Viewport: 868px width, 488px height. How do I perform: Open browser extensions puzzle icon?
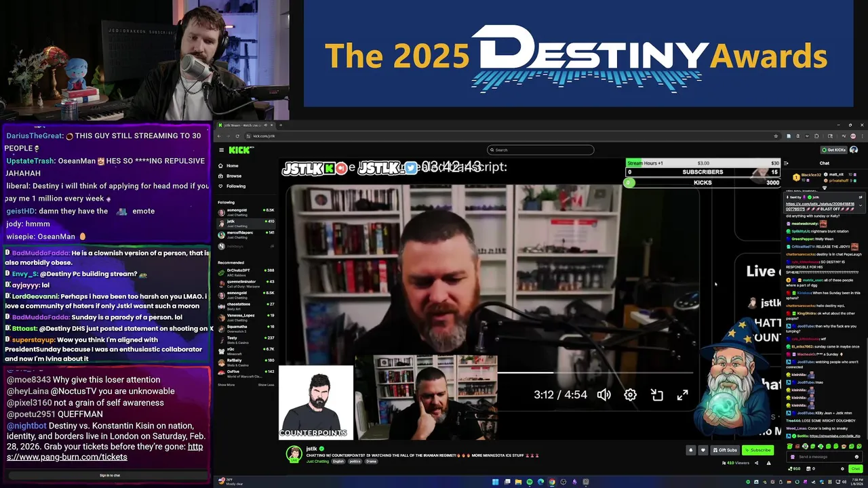[816, 136]
